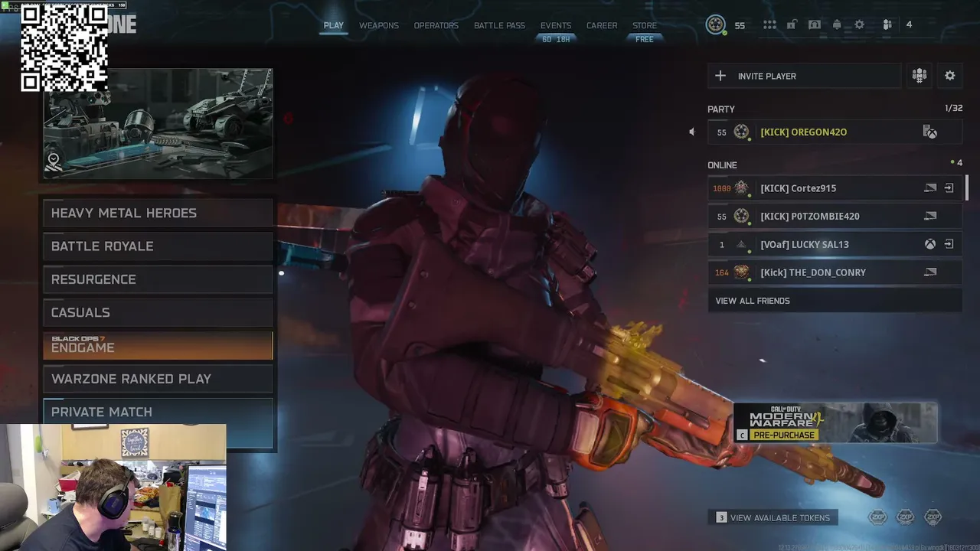The height and width of the screenshot is (551, 980).
Task: Click the Invite Player button
Action: coord(804,76)
